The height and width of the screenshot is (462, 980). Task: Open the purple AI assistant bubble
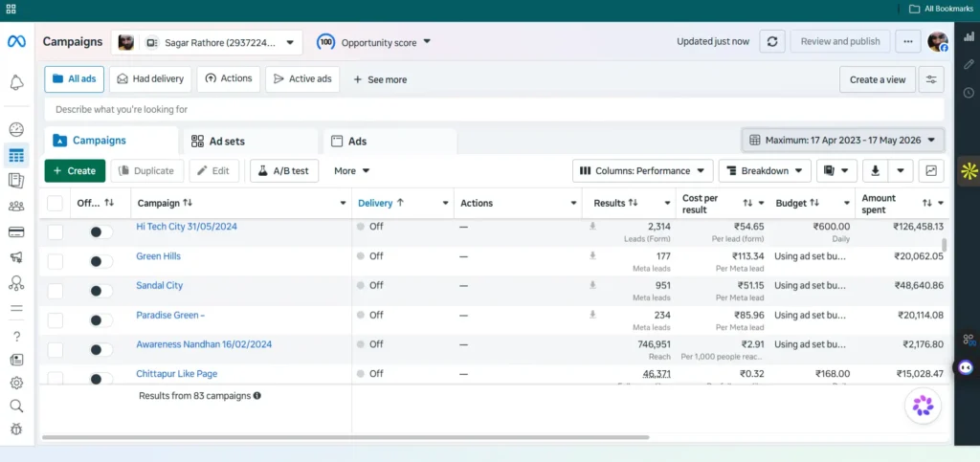pos(923,406)
